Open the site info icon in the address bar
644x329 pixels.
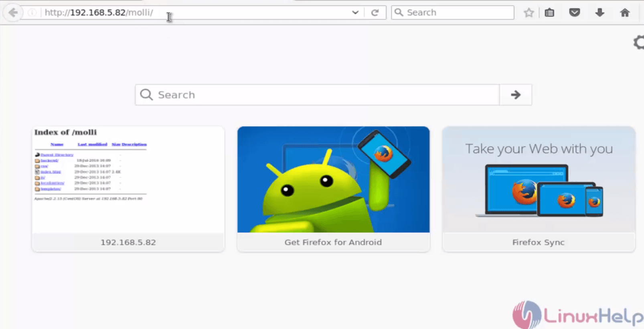32,12
